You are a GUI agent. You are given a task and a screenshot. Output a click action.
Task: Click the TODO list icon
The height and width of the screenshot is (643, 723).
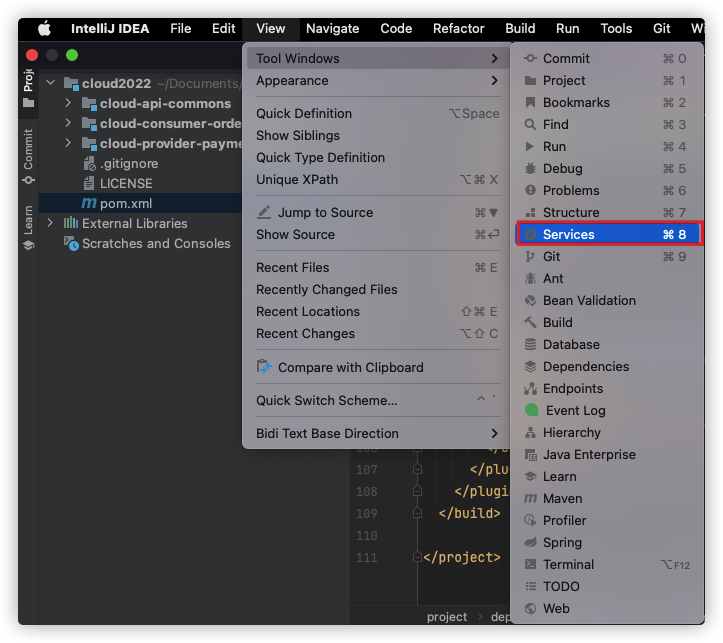click(530, 587)
